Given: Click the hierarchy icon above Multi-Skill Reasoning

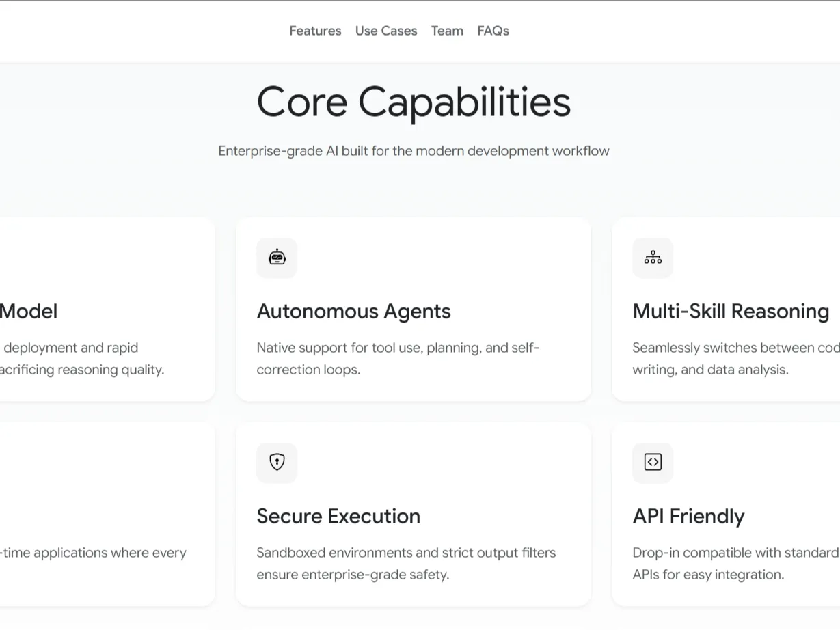Looking at the screenshot, I should pos(653,258).
